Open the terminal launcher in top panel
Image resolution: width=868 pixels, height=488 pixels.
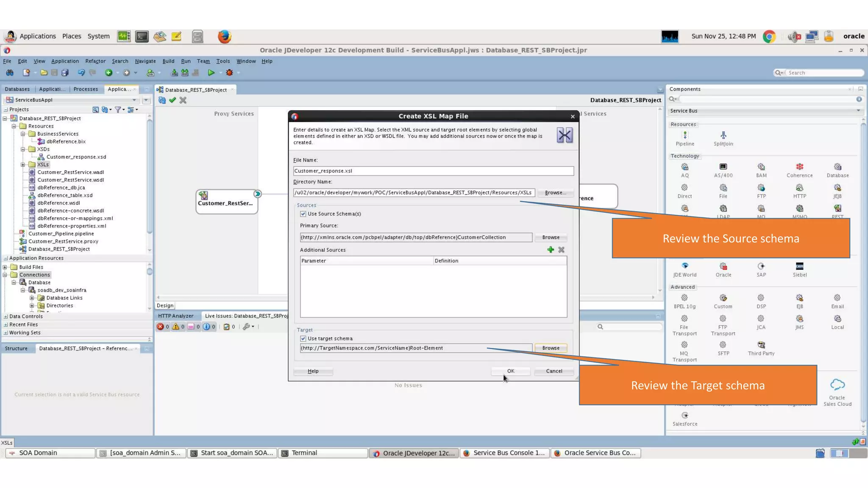tap(142, 36)
